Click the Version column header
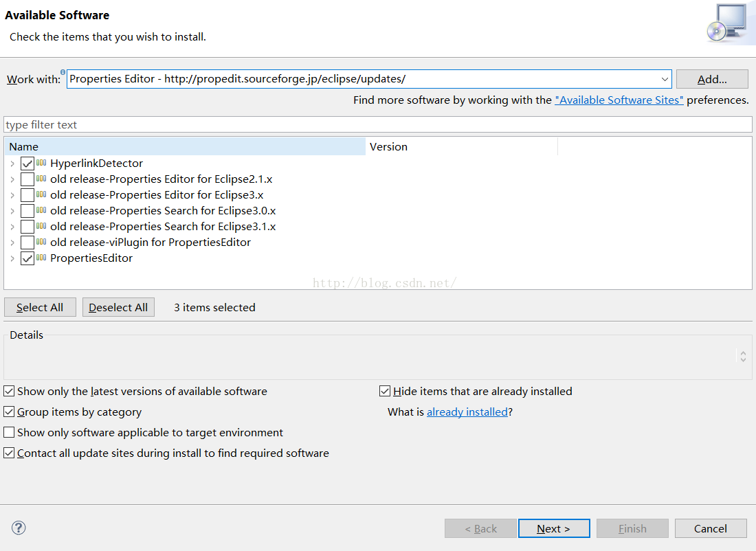This screenshot has width=756, height=551. tap(461, 146)
